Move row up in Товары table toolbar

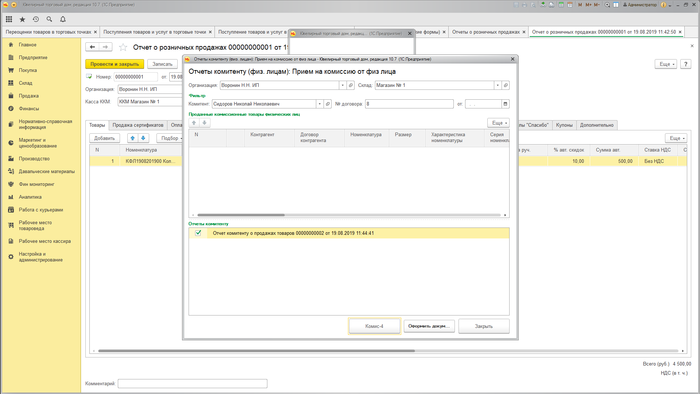point(132,138)
